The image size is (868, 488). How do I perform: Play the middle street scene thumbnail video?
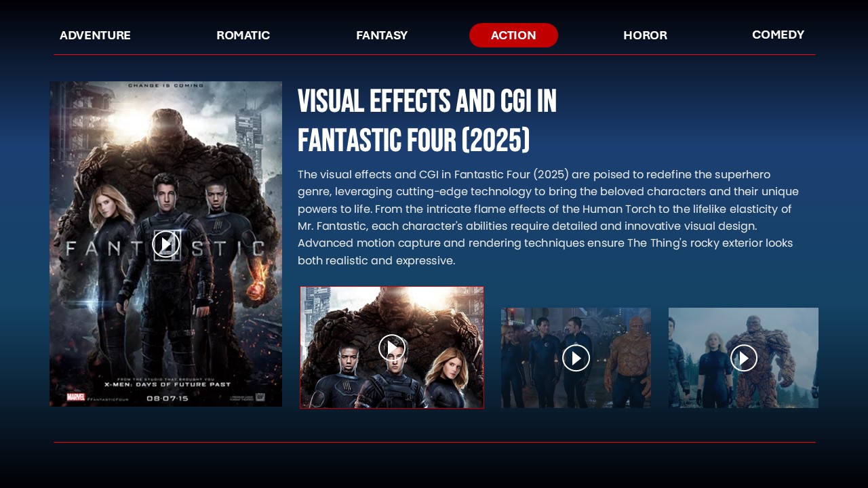pyautogui.click(x=576, y=358)
